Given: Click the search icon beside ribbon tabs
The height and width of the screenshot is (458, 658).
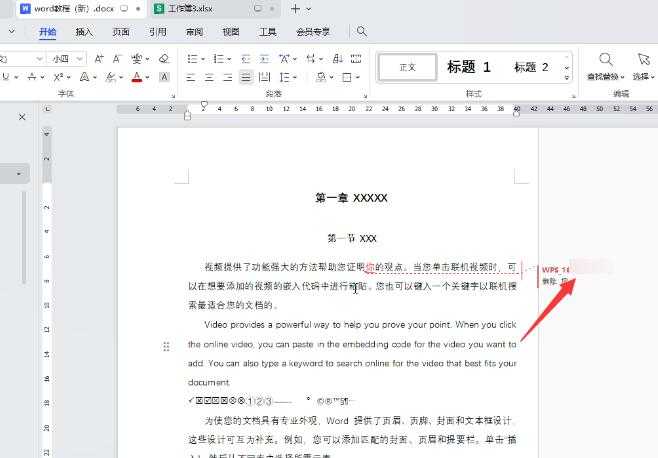Looking at the screenshot, I should (361, 31).
